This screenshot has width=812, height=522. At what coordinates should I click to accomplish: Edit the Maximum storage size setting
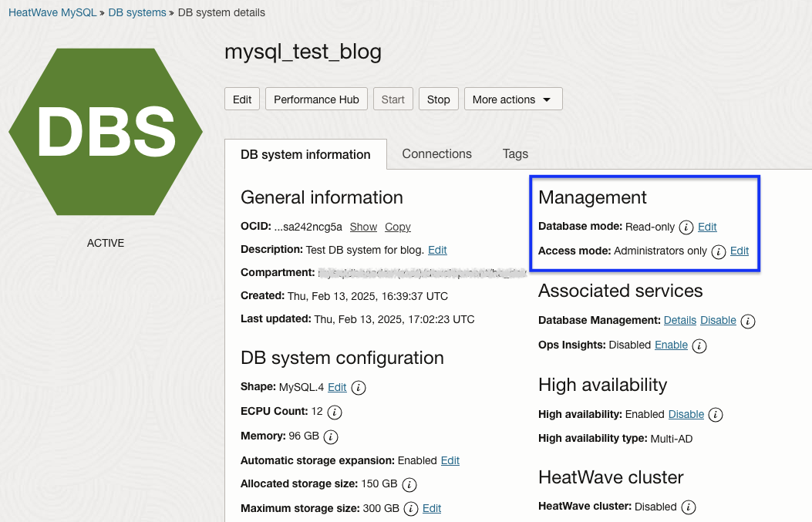click(x=431, y=508)
